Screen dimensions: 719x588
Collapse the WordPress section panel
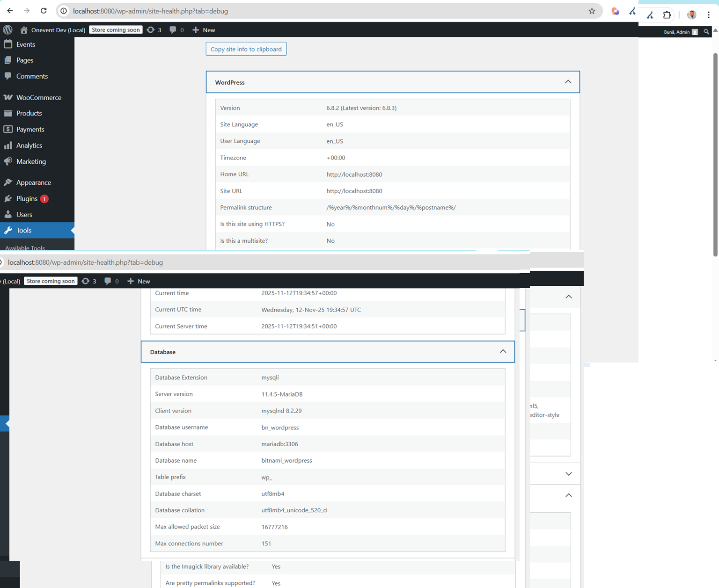point(568,82)
